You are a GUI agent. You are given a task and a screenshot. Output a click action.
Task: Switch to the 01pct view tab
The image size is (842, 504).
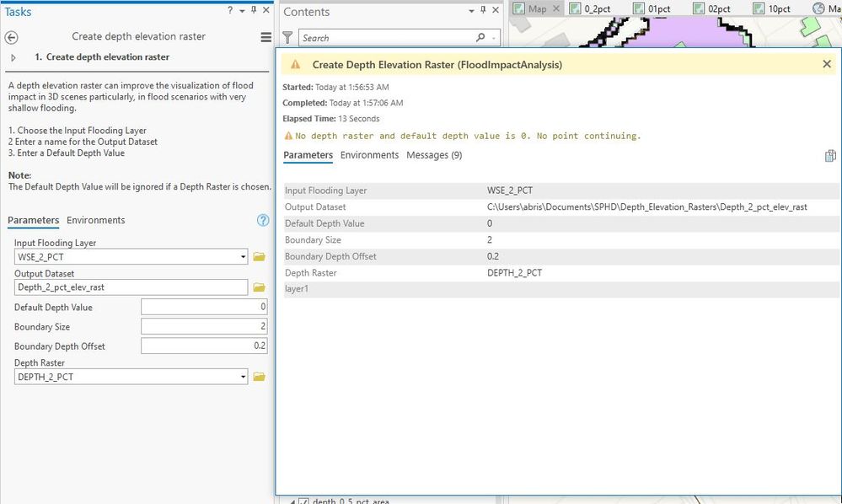[652, 8]
